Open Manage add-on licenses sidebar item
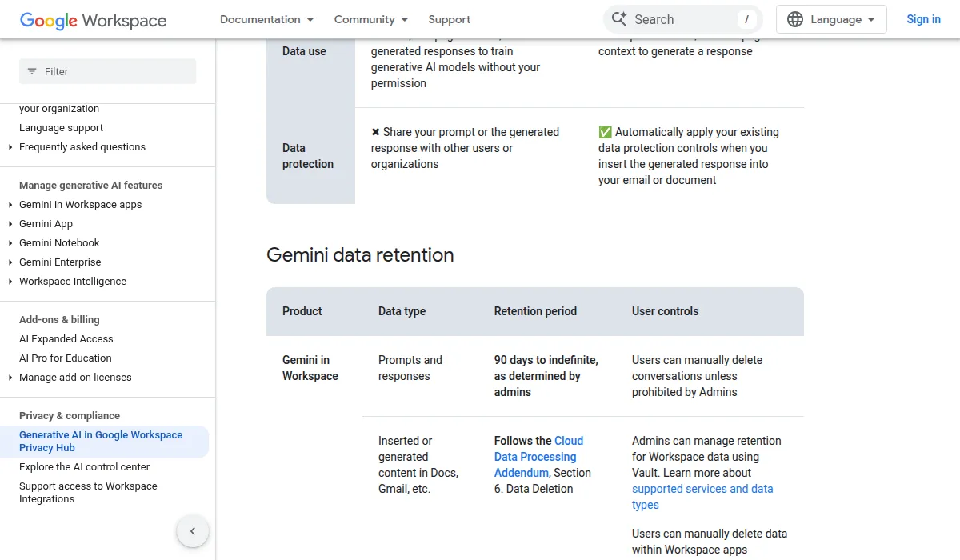 (x=76, y=378)
